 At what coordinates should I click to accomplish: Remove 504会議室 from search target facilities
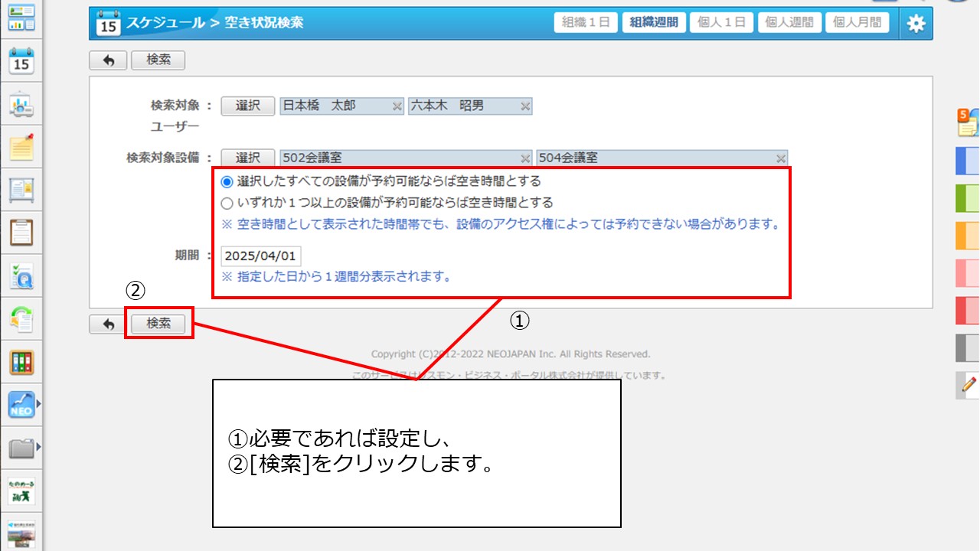pos(781,158)
